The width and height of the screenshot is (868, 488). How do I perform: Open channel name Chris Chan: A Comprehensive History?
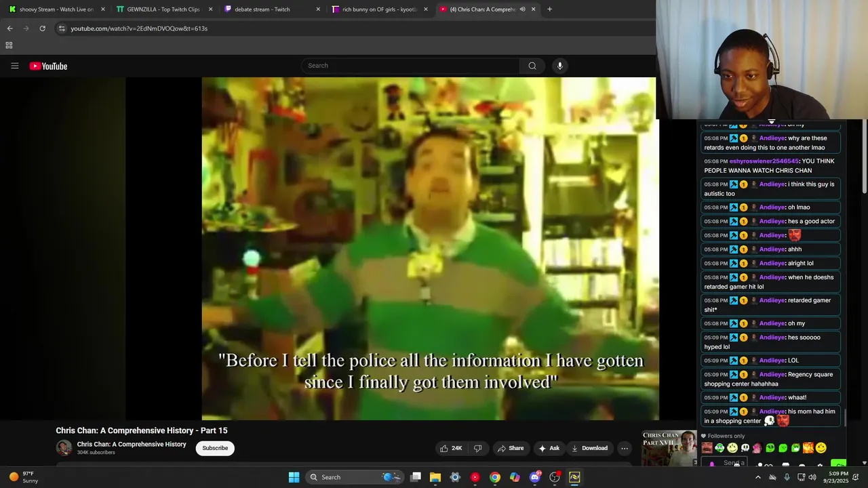coord(132,445)
